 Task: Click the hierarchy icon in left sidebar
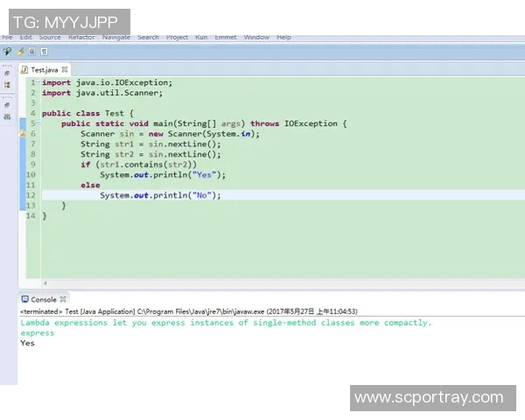[x=7, y=85]
